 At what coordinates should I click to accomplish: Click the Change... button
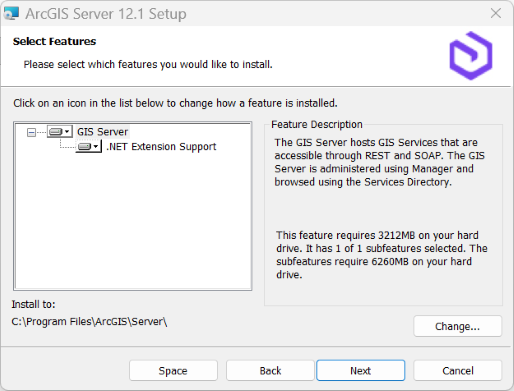[x=457, y=326]
